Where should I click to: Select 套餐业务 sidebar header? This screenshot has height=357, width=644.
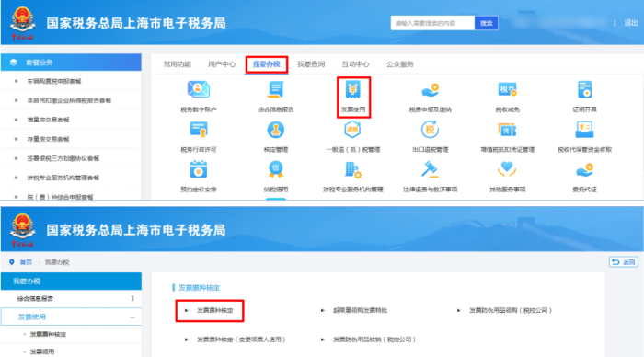(71, 63)
